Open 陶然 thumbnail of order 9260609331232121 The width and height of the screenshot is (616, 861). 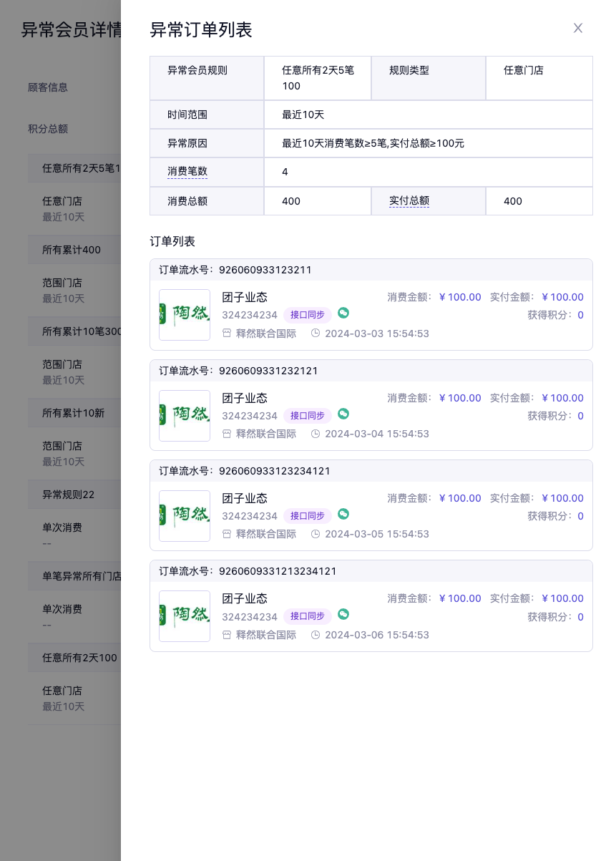coord(185,416)
